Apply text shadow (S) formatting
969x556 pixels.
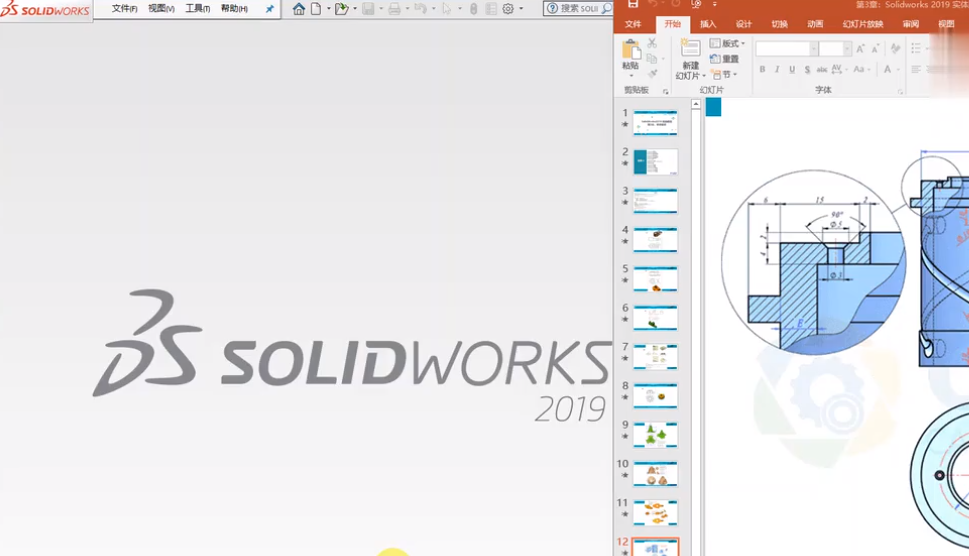click(807, 69)
